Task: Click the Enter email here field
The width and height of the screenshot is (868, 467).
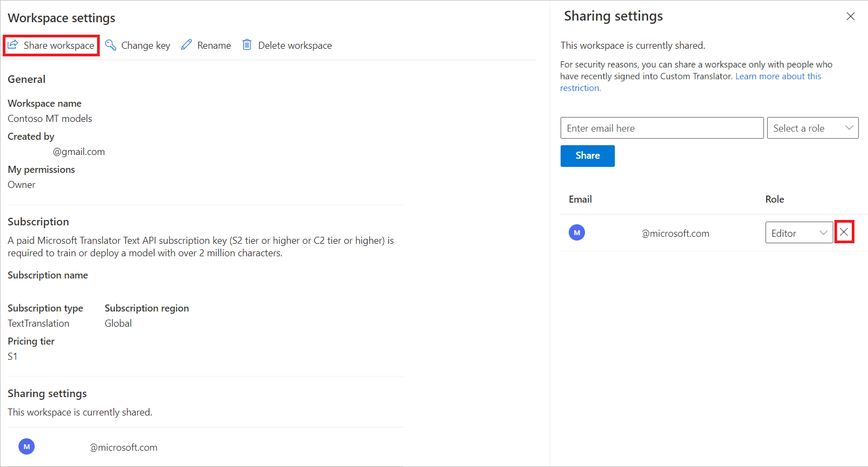Action: pos(662,128)
